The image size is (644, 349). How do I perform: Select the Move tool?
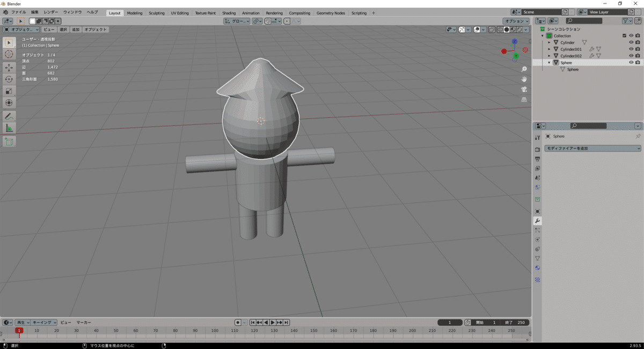coord(9,67)
